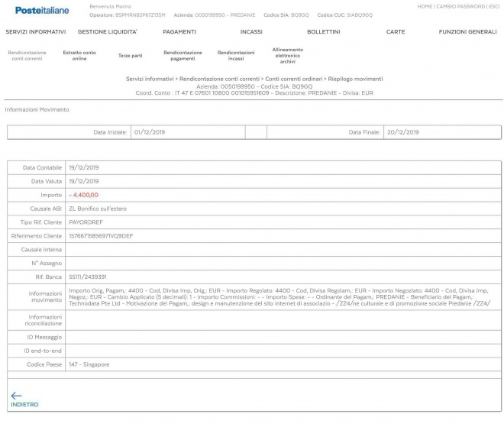Click the HOME link at top right
Image resolution: width=504 pixels, height=424 pixels.
click(x=425, y=6)
